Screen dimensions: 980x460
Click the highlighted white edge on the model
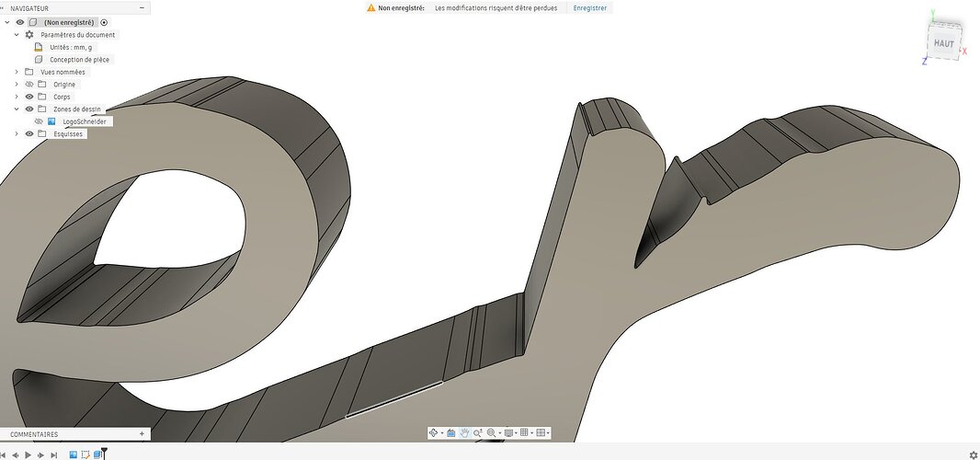(x=394, y=398)
